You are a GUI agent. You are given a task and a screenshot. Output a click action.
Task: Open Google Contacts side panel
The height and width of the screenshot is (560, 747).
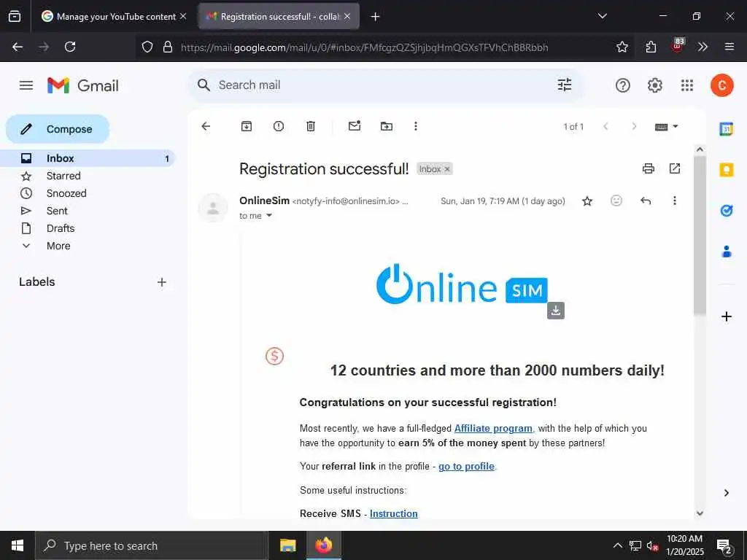click(x=726, y=252)
